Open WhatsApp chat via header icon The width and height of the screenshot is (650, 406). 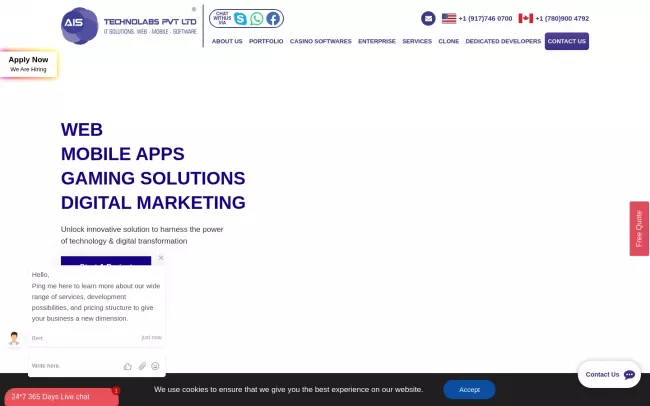click(257, 18)
